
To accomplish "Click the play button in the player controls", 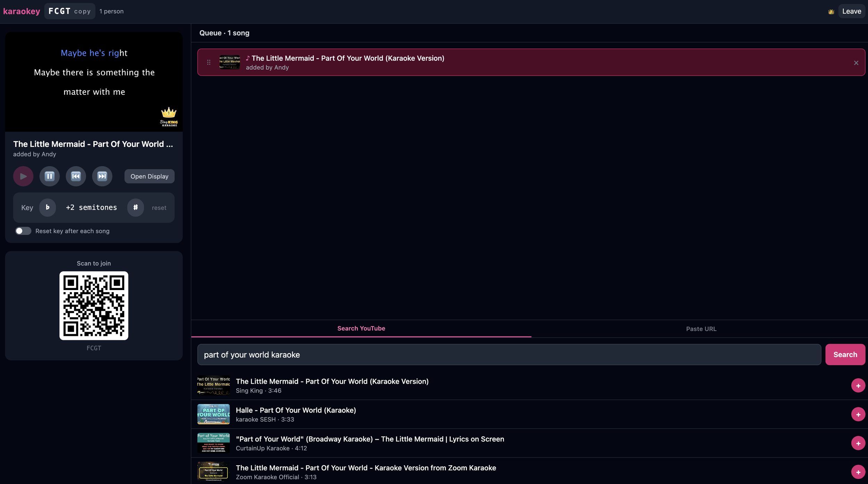I will pyautogui.click(x=23, y=176).
